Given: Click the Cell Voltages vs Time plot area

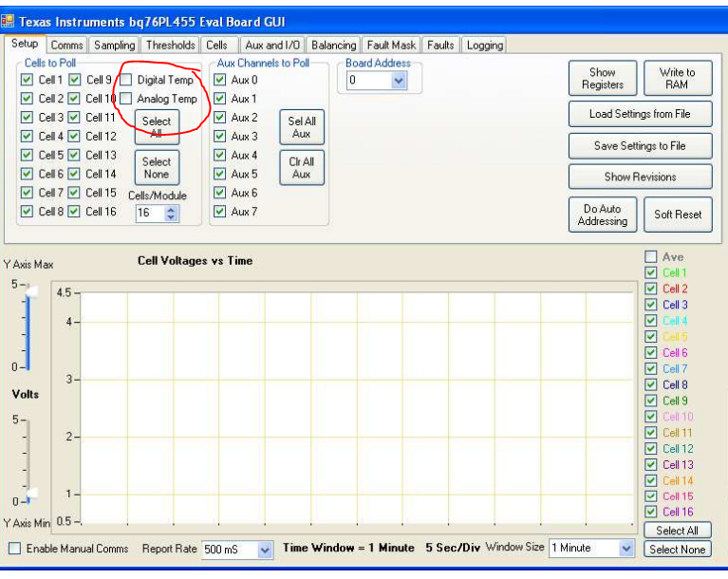Looking at the screenshot, I should [x=357, y=408].
